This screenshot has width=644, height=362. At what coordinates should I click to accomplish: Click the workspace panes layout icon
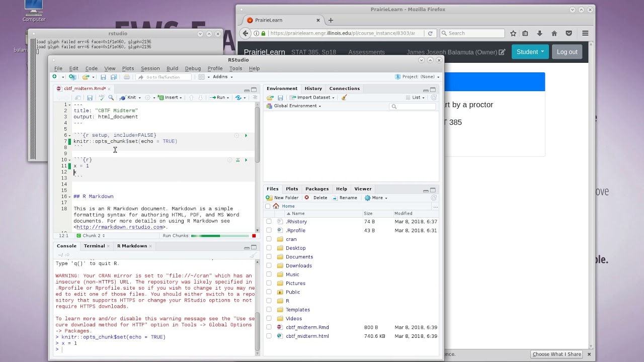201,77
